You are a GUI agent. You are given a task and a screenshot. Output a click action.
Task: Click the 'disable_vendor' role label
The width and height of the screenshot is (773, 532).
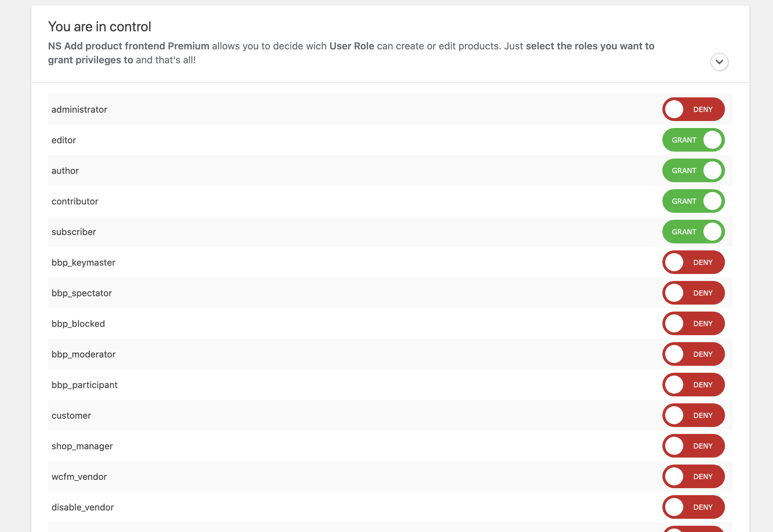tap(83, 507)
